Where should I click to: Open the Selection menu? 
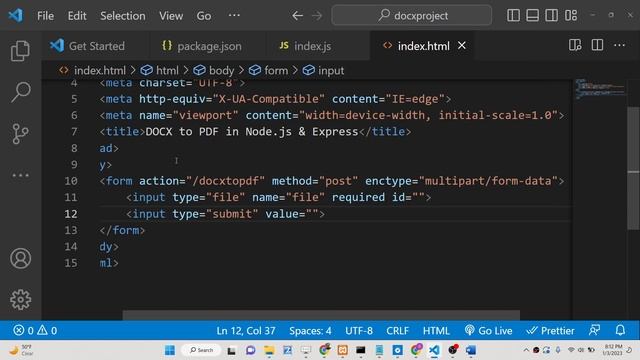point(122,16)
